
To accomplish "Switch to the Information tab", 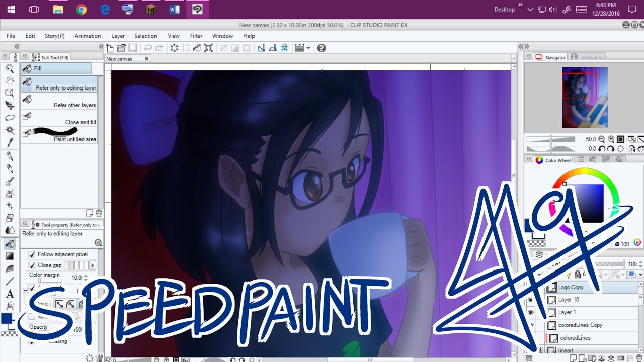I will pyautogui.click(x=588, y=57).
